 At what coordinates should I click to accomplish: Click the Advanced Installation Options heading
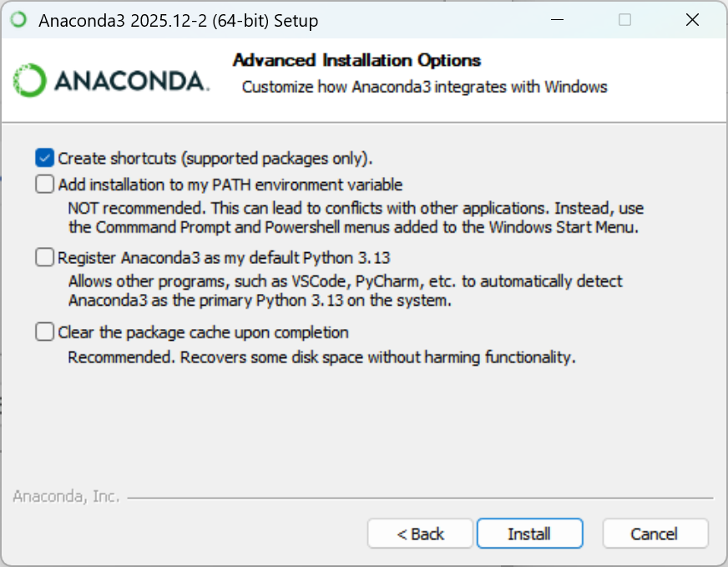pyautogui.click(x=356, y=60)
